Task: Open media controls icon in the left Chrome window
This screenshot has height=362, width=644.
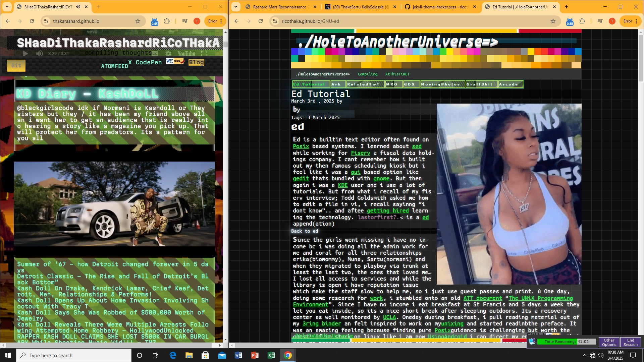Action: point(185,21)
